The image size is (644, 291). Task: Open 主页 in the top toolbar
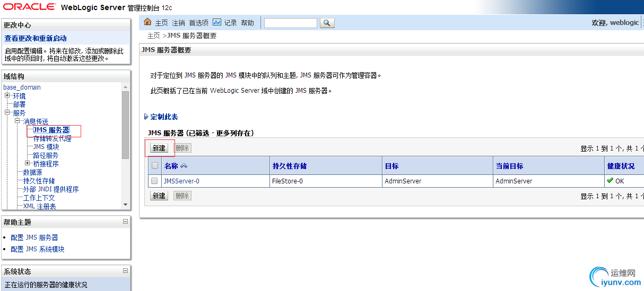click(x=161, y=23)
